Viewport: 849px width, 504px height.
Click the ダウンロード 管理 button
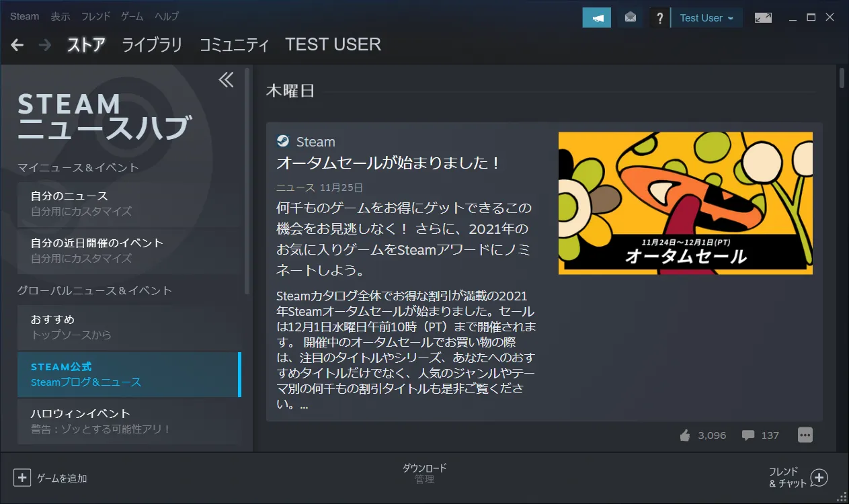tap(425, 474)
